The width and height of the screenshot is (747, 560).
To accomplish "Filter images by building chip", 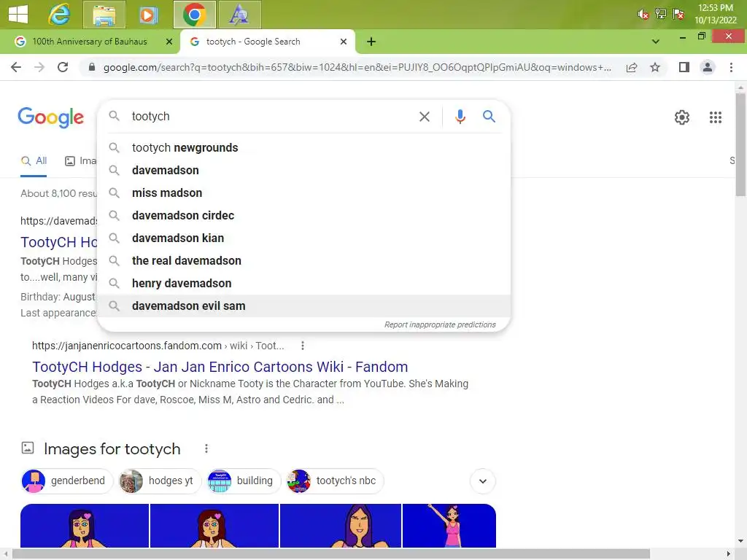I will [244, 481].
